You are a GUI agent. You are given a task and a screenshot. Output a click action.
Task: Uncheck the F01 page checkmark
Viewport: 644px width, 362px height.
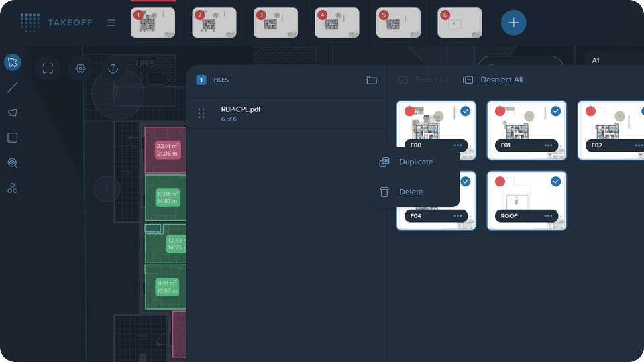tap(555, 111)
